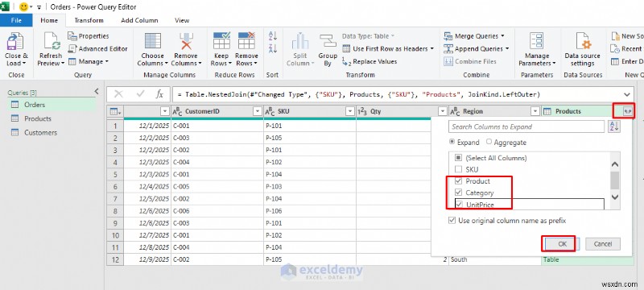Click the Refresh Preview icon
644x290 pixels.
click(x=52, y=42)
